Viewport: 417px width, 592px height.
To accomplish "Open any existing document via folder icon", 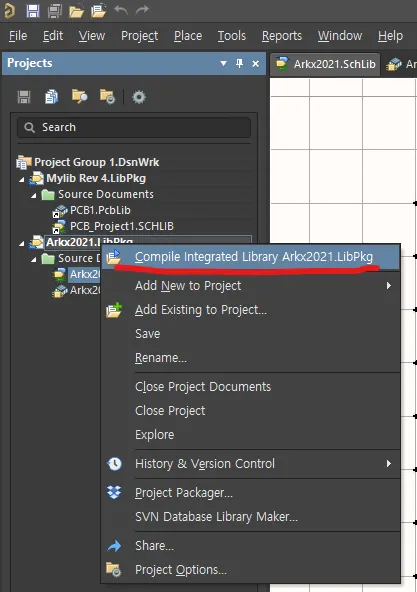I will 76,11.
